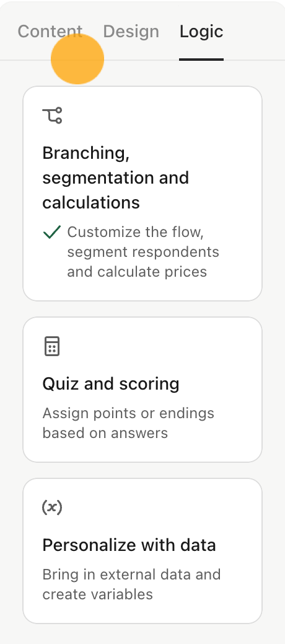Open the Branching, segmentation and calculations card
The height and width of the screenshot is (644, 285).
click(142, 194)
